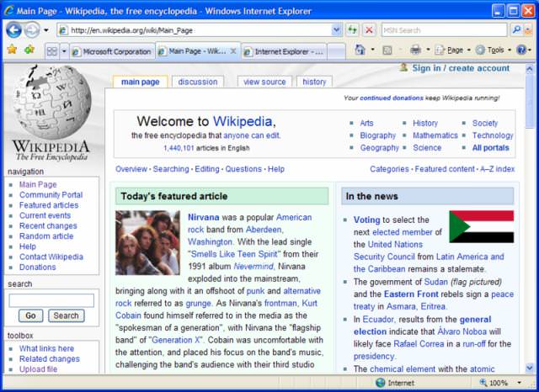
Task: Click the vertical scrollbar up arrow
Action: coord(530,68)
